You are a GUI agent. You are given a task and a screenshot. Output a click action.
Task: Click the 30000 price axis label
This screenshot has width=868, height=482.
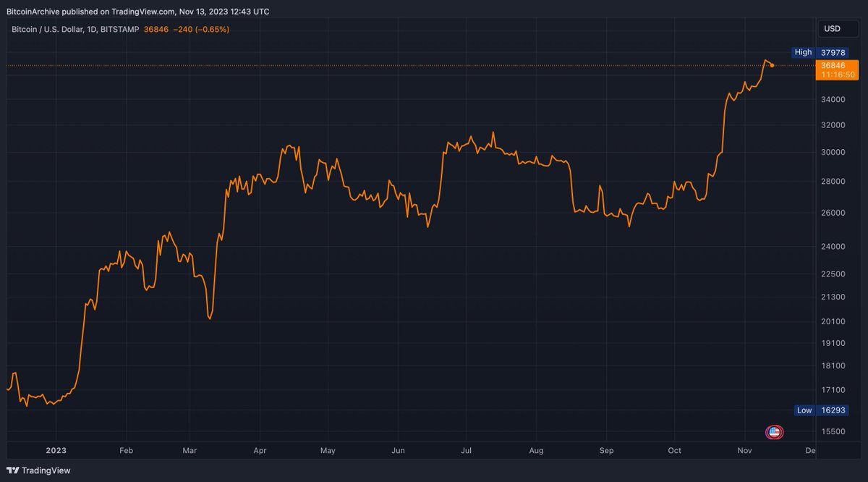(833, 153)
